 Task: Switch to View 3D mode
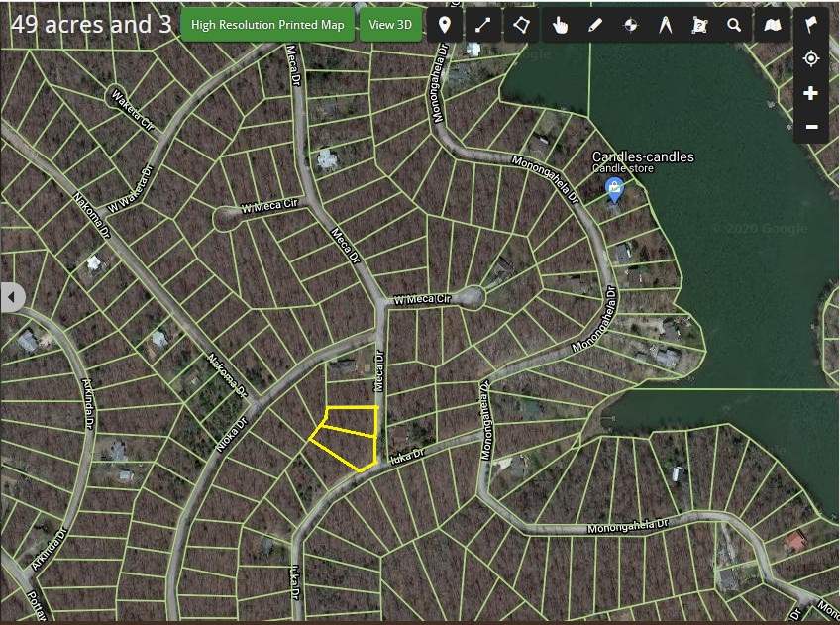[390, 25]
